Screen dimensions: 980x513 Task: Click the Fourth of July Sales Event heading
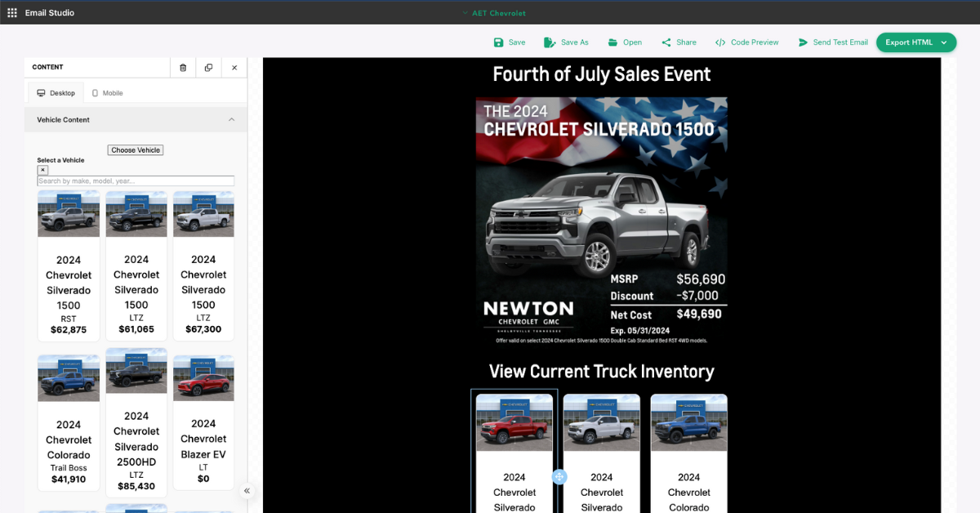tap(602, 74)
